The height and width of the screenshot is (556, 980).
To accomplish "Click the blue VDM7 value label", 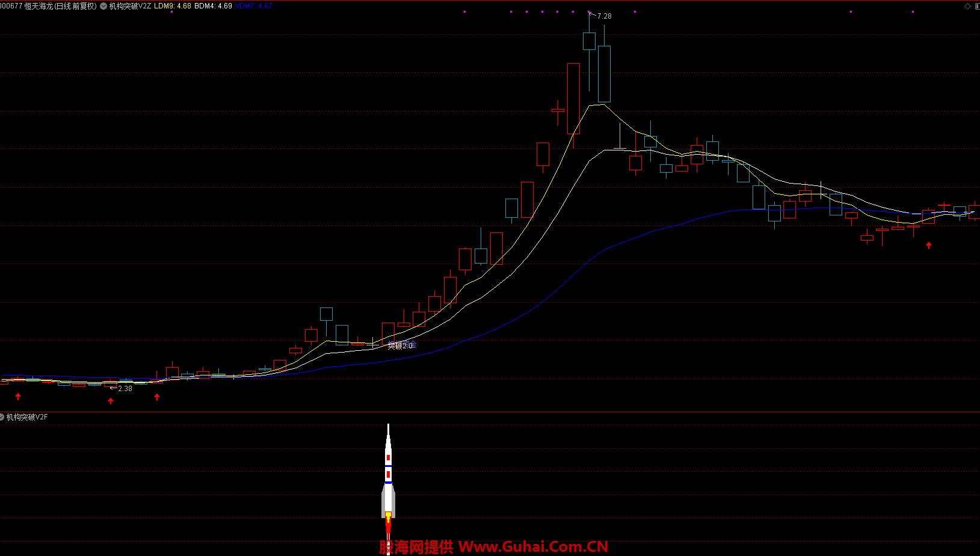I will coord(253,6).
